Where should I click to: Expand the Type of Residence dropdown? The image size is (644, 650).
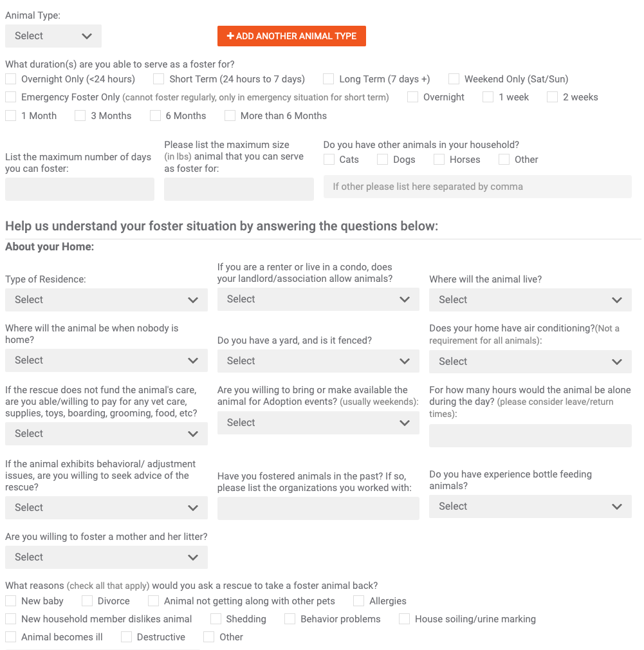tap(107, 300)
